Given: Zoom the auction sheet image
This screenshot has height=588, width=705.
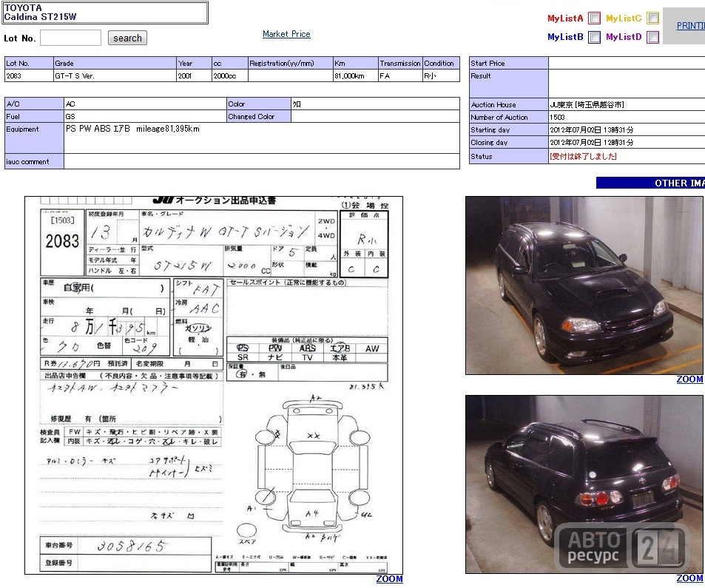Looking at the screenshot, I should coord(389,579).
